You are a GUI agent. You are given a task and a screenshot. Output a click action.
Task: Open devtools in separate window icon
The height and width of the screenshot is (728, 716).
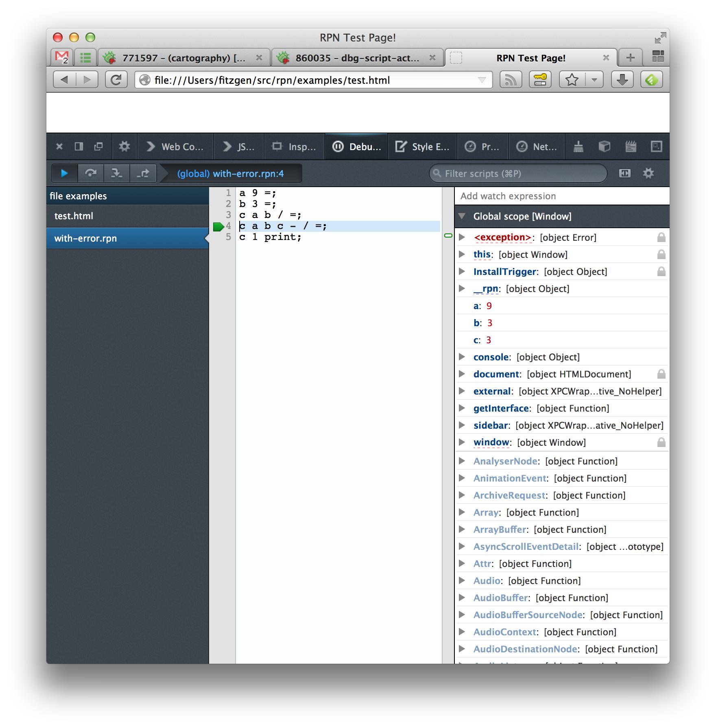pos(98,146)
